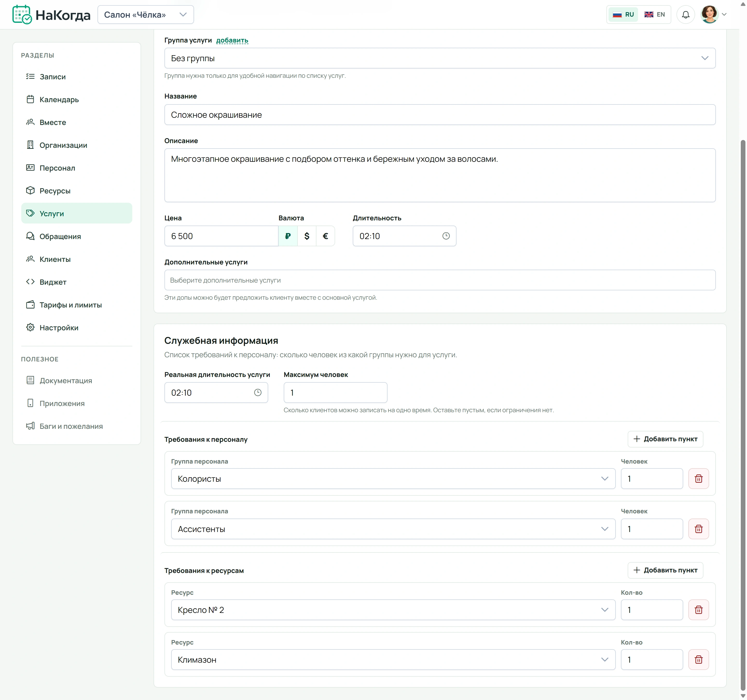Open Настройки section
The height and width of the screenshot is (700, 747).
(77, 327)
